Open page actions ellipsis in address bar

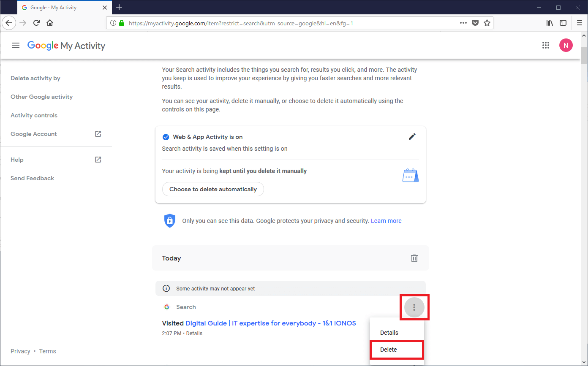coord(463,23)
